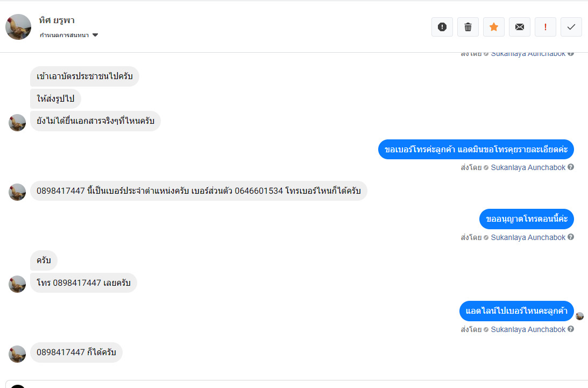This screenshot has width=588, height=388.
Task: Mark conversation unread with envelope icon
Action: click(520, 27)
